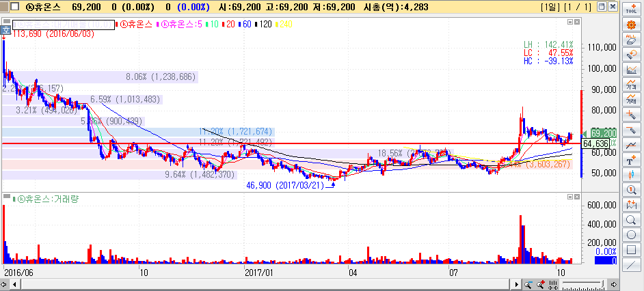Pick the rectangle shape drawing tool

632,249
